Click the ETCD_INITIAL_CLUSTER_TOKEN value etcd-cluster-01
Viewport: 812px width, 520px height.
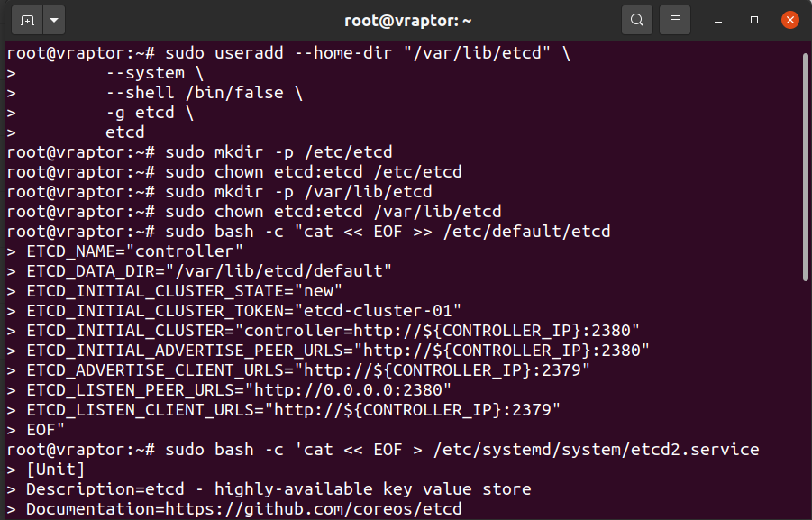(x=378, y=311)
